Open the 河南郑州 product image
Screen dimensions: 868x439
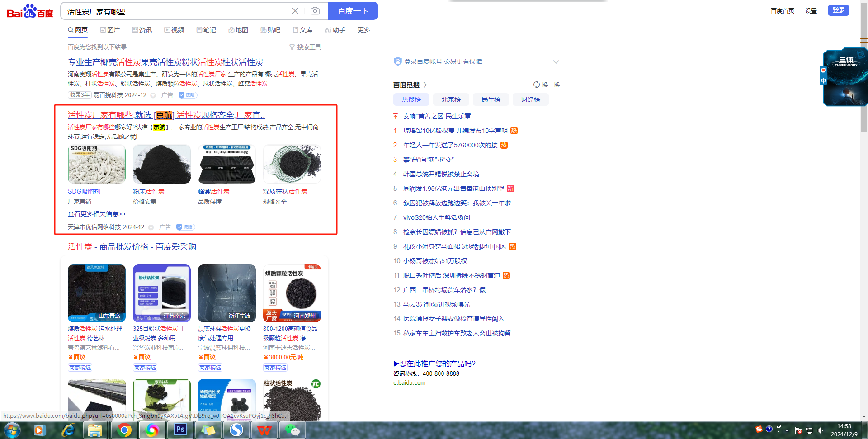click(x=292, y=293)
